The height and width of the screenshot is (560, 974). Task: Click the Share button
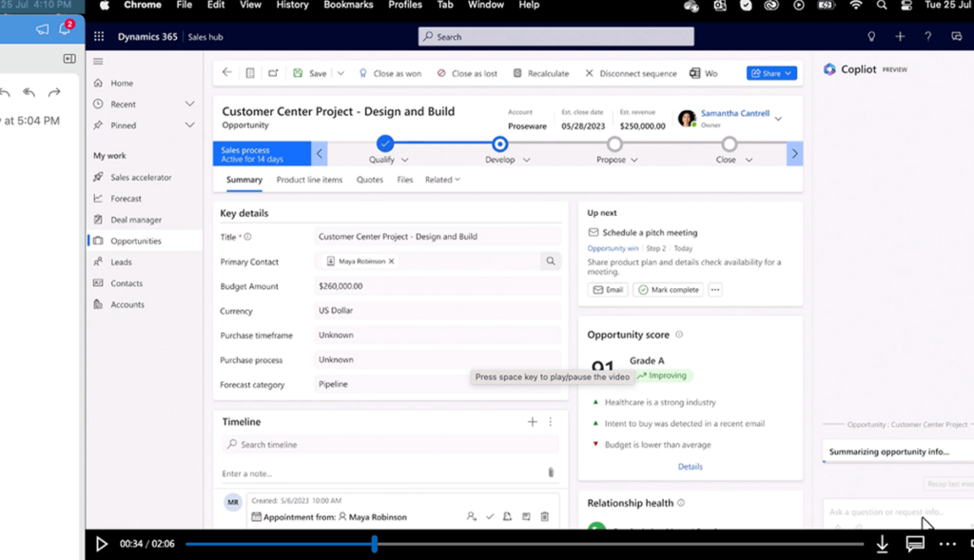point(770,72)
